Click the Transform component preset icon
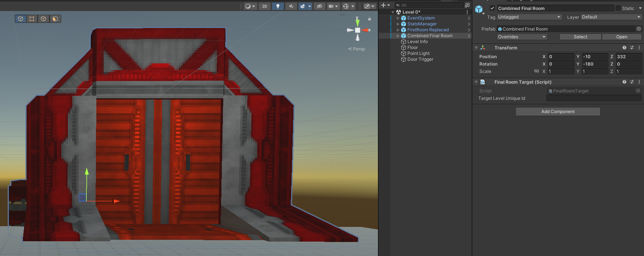This screenshot has height=256, width=644. [631, 48]
